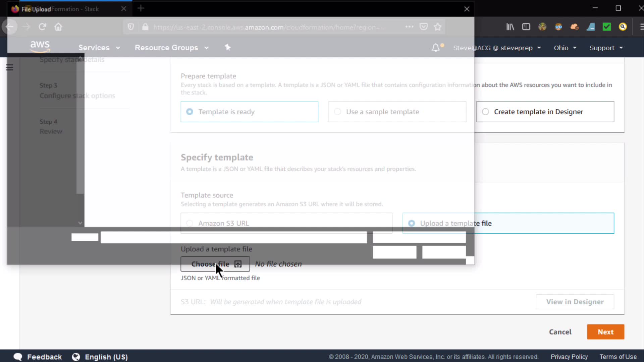Click the globe language icon in footer
Viewport: 644px width, 362px height.
point(76,357)
